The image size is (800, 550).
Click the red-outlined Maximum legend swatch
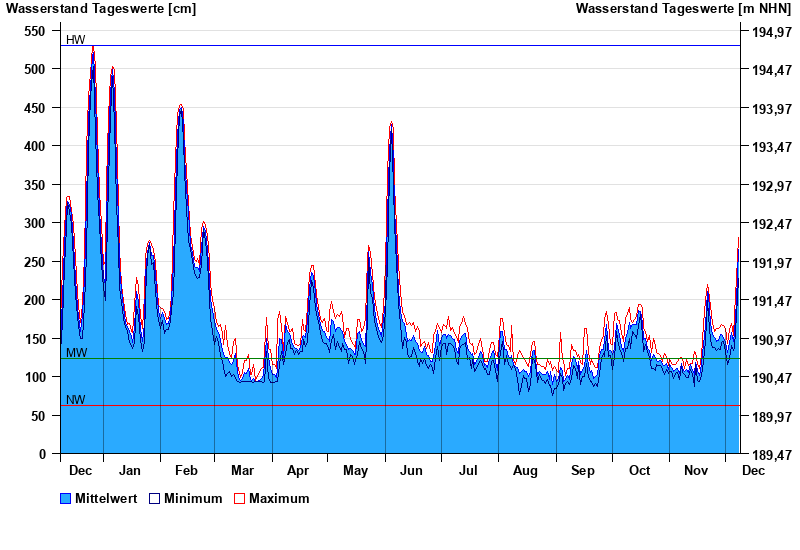[x=239, y=498]
